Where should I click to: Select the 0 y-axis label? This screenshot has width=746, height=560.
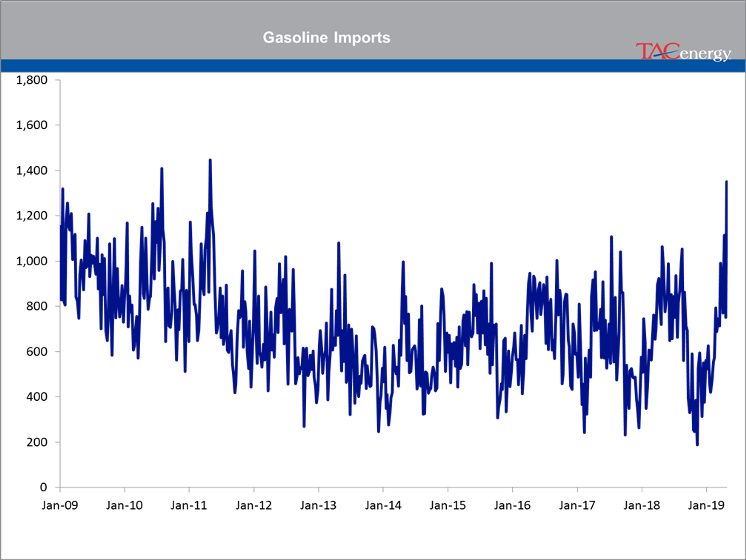(x=44, y=487)
